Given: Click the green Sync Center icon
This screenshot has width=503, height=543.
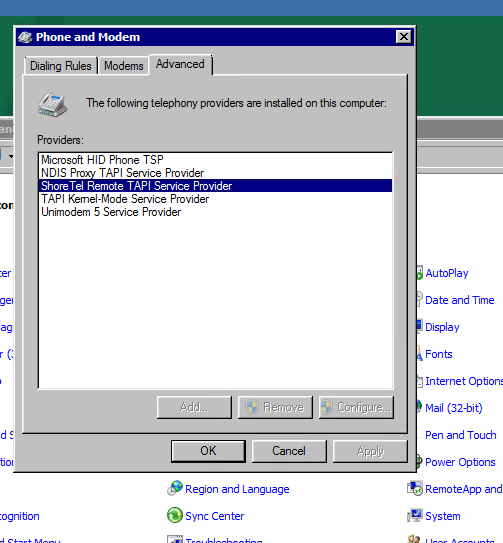Looking at the screenshot, I should pyautogui.click(x=175, y=515).
